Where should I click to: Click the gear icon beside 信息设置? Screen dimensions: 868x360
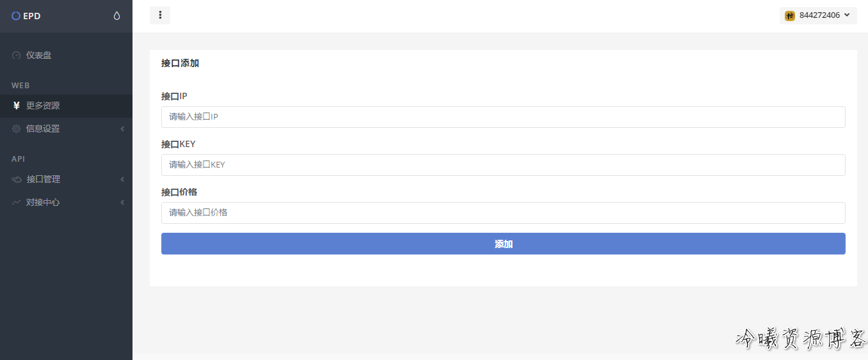[x=17, y=129]
